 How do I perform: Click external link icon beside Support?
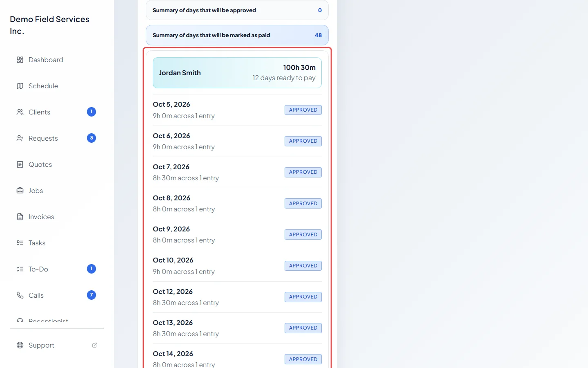[x=95, y=345]
